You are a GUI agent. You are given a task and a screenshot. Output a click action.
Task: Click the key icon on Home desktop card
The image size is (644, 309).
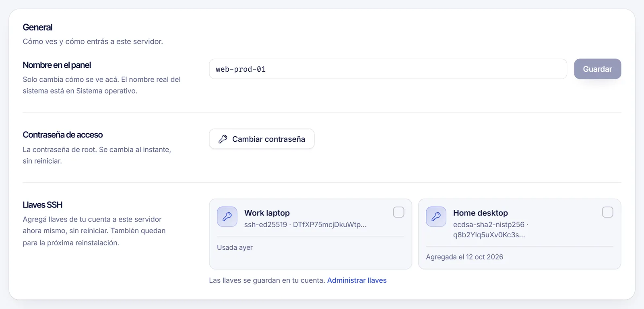[x=436, y=217]
